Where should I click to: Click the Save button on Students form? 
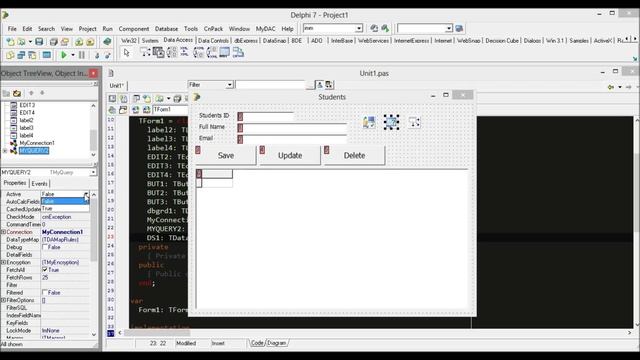coord(226,156)
